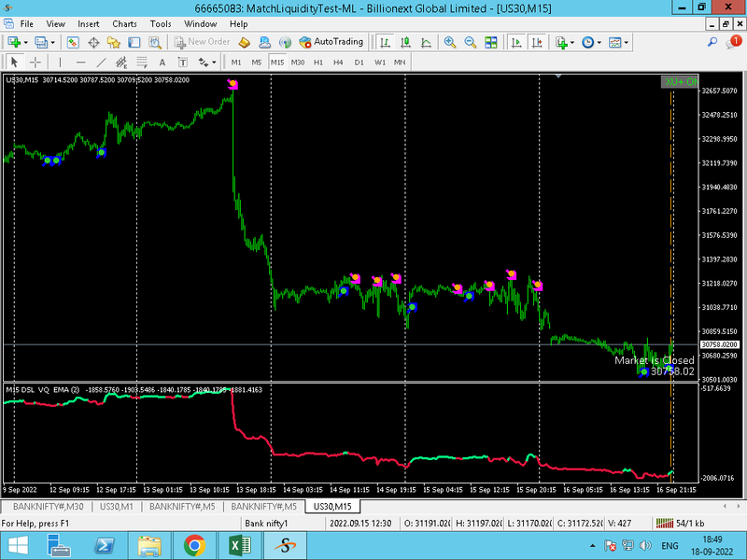Open the search magnifier in the toolbar
The width and height of the screenshot is (747, 560).
point(712,42)
